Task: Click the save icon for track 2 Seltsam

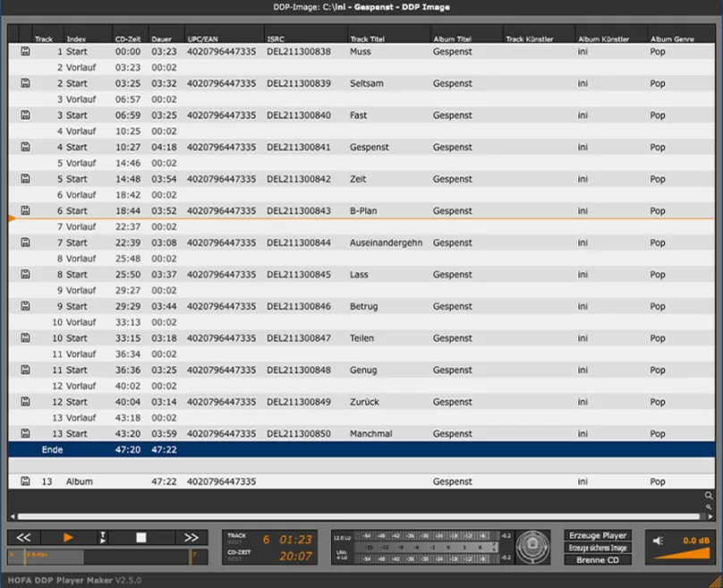Action: [25, 83]
